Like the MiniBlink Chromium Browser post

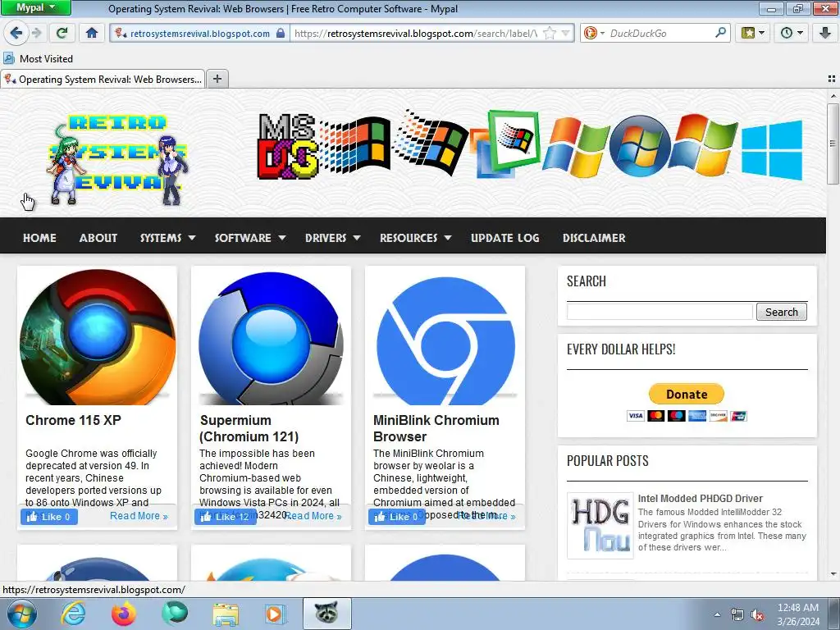pyautogui.click(x=396, y=517)
